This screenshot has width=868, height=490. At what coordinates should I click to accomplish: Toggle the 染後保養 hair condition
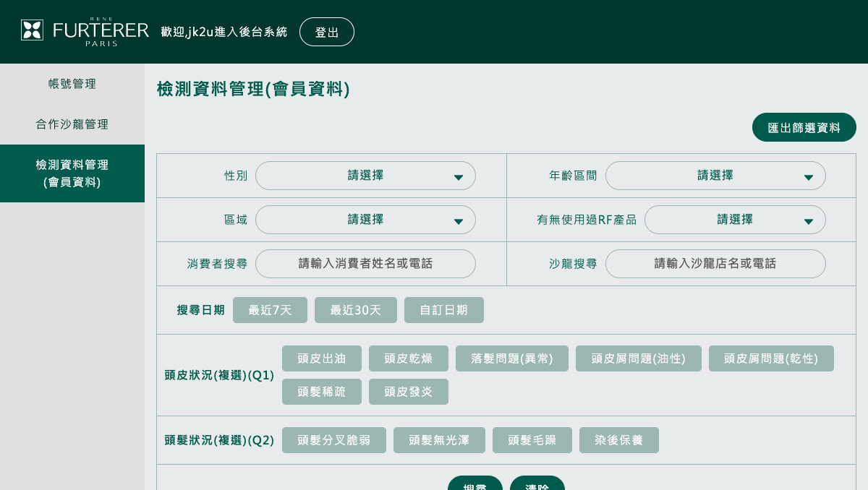pos(619,439)
